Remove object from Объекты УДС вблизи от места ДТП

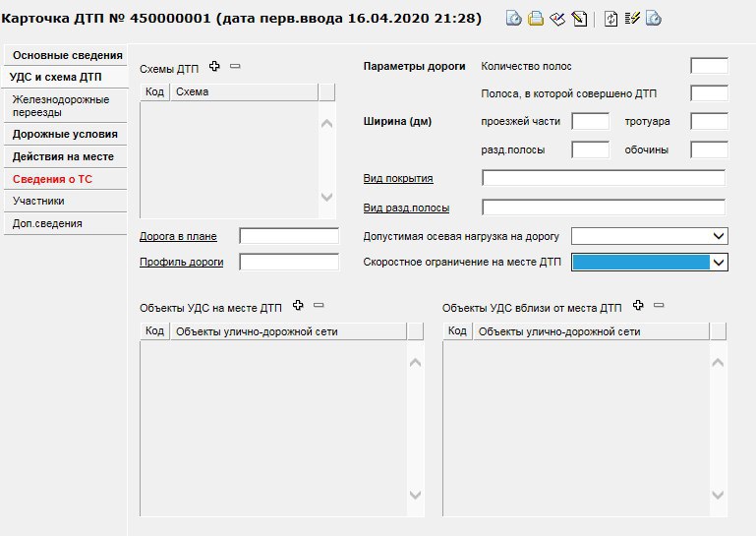click(659, 305)
